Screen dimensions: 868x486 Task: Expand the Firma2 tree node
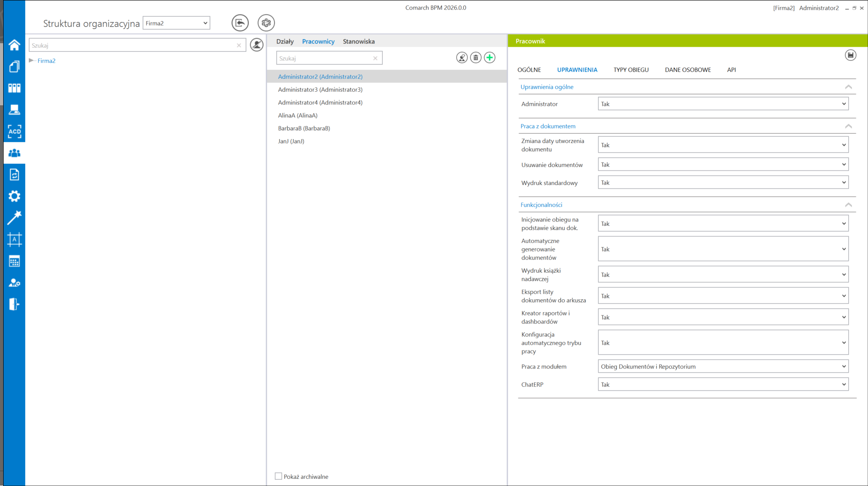point(32,61)
